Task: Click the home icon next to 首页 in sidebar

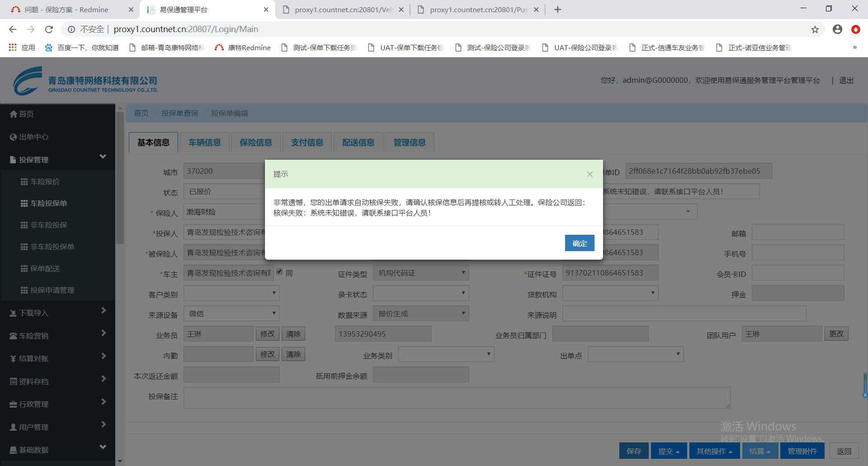Action: (14, 114)
